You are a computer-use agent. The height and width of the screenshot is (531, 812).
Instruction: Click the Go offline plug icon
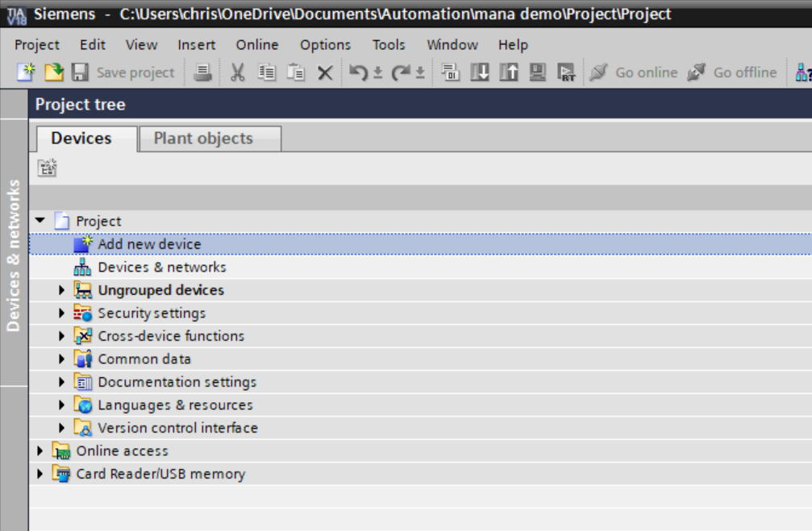pyautogui.click(x=697, y=72)
